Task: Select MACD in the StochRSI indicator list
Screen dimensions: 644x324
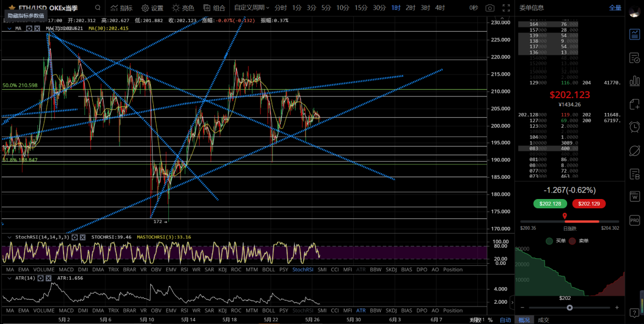Action: (66, 270)
